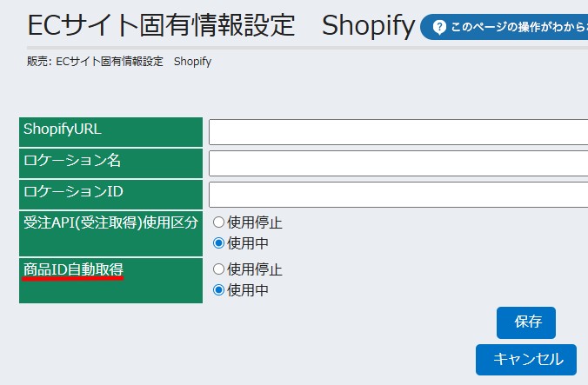Click the 受注API(受注取得)使用区分 label cell
This screenshot has height=385, width=588.
[x=110, y=222]
